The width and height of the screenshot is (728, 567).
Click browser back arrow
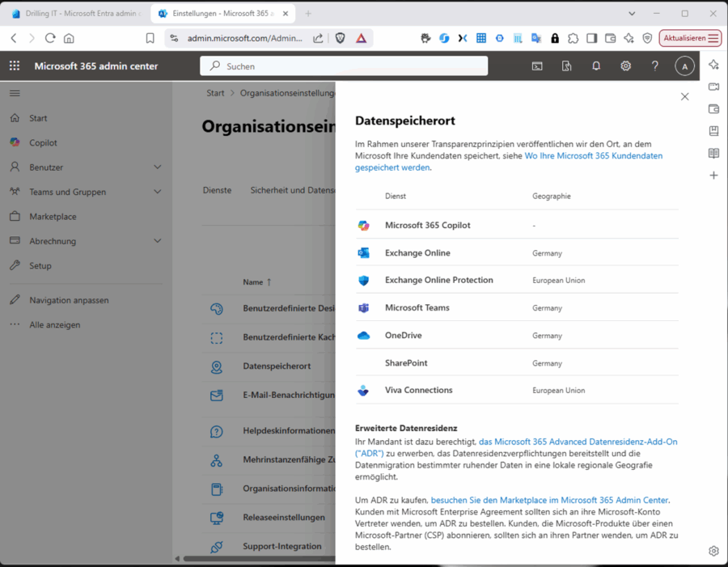click(14, 38)
